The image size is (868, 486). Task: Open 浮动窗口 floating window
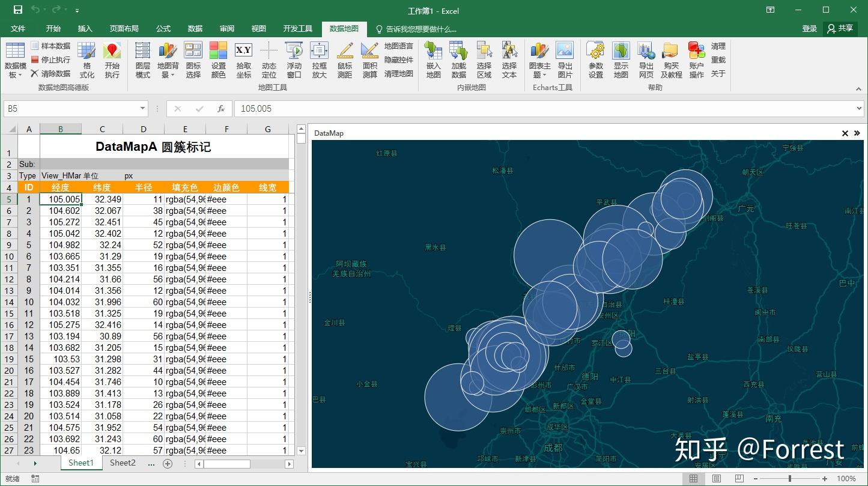coord(294,60)
